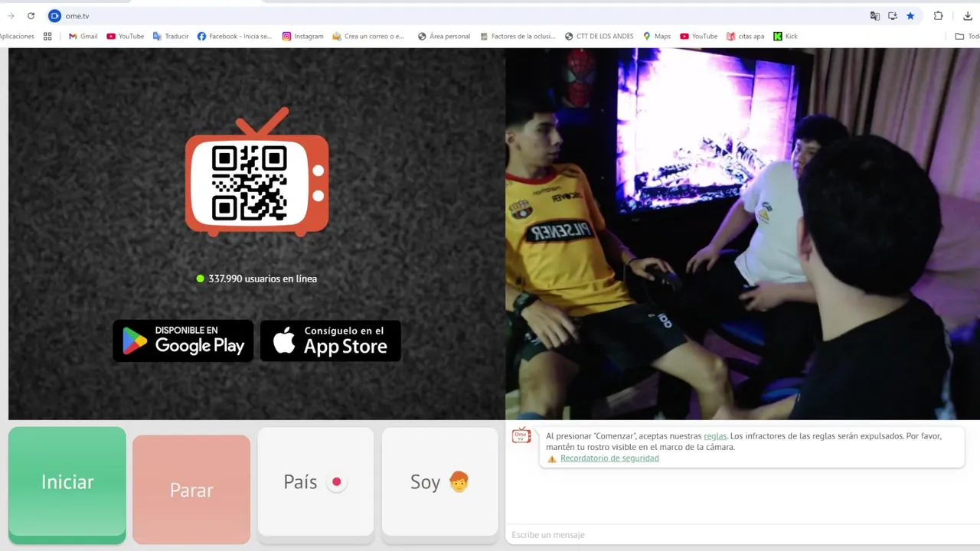Open the Maps bookmark
Image resolution: width=980 pixels, height=551 pixels.
click(657, 36)
